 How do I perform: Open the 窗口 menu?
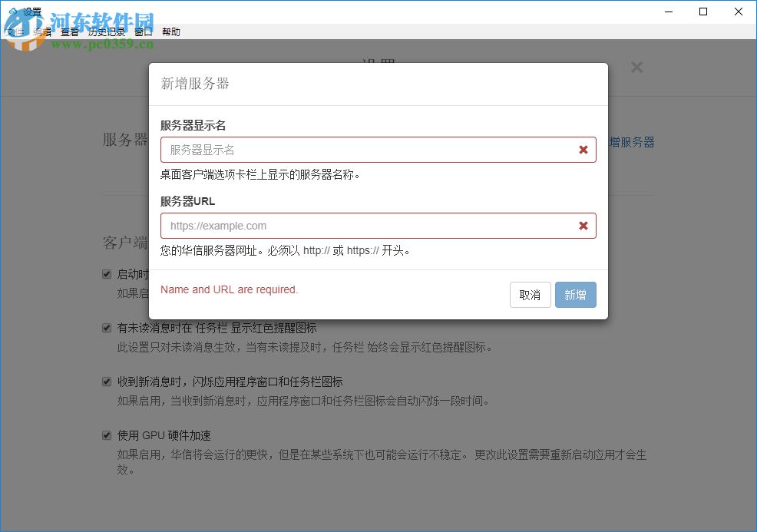[x=143, y=31]
